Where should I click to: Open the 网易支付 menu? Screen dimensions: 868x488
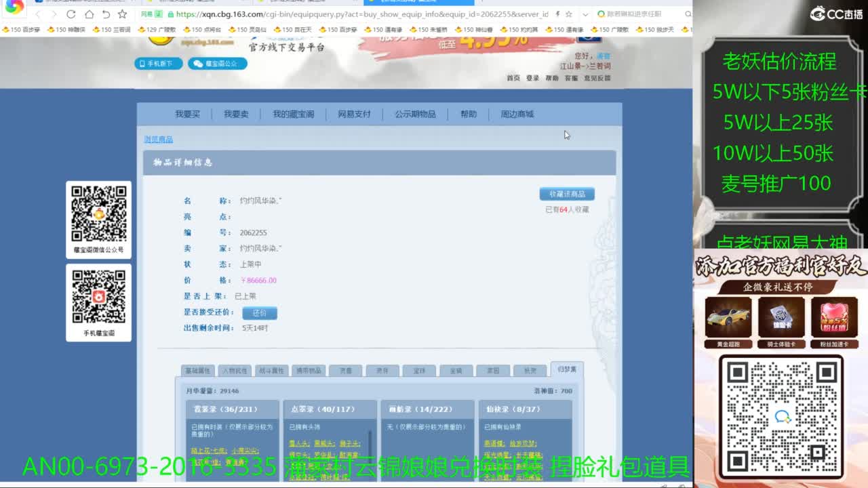click(x=354, y=114)
